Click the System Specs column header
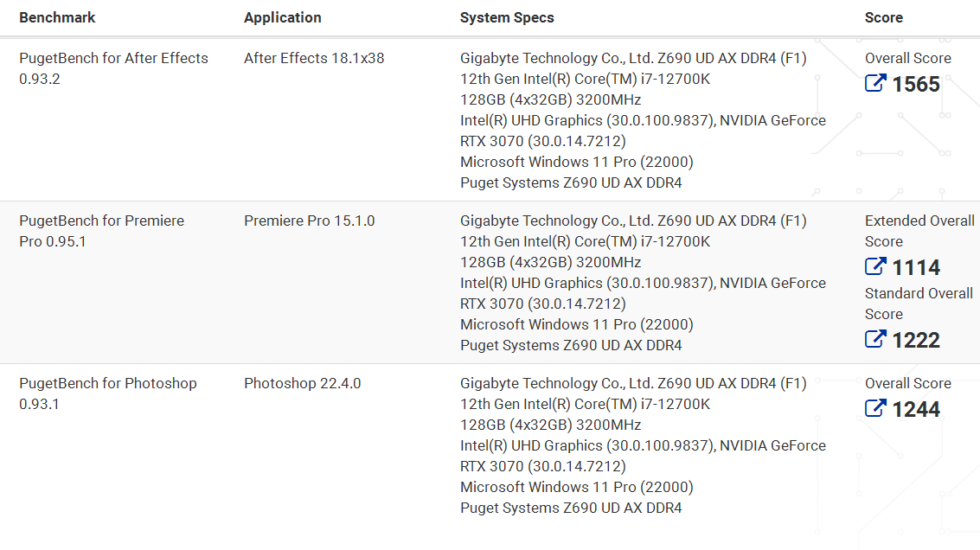 [x=507, y=17]
